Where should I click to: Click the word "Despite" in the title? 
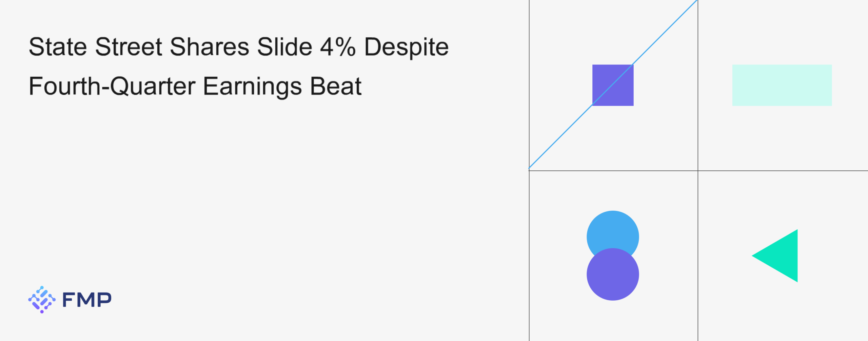click(x=406, y=48)
